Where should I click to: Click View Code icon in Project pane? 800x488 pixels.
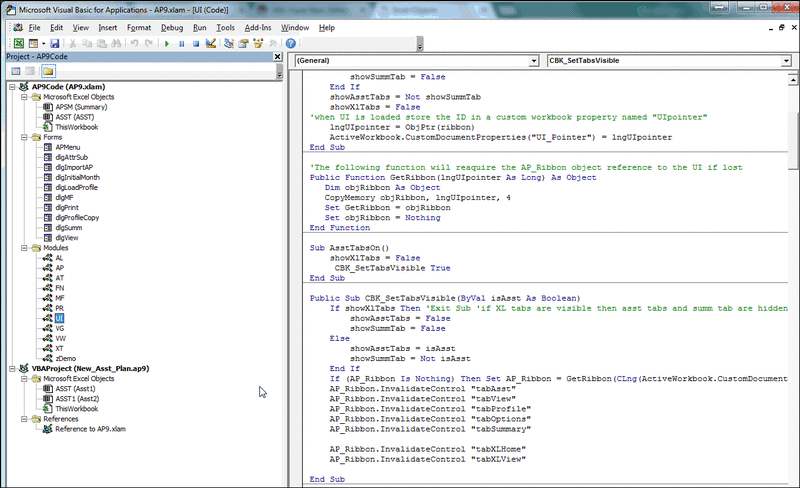pos(16,71)
